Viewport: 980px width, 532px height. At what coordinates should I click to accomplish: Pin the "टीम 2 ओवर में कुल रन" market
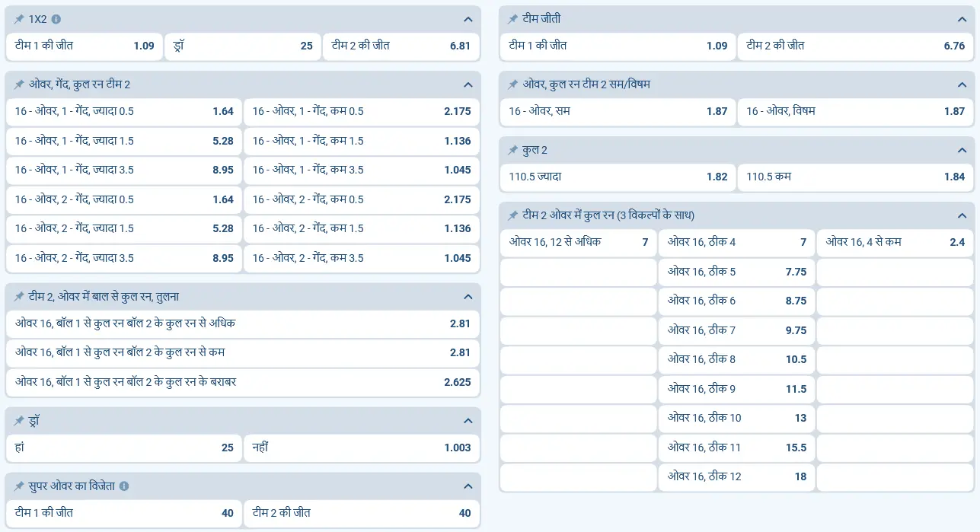(x=512, y=215)
